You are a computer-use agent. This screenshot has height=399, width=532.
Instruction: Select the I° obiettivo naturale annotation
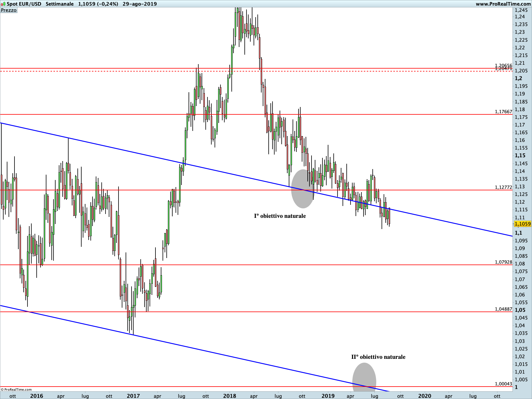(x=280, y=216)
